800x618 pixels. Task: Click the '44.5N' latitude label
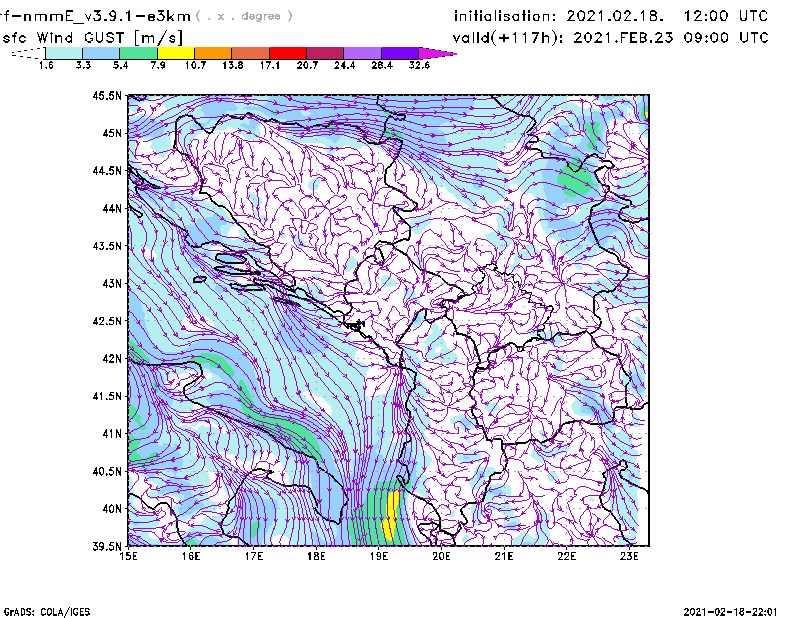pos(107,170)
